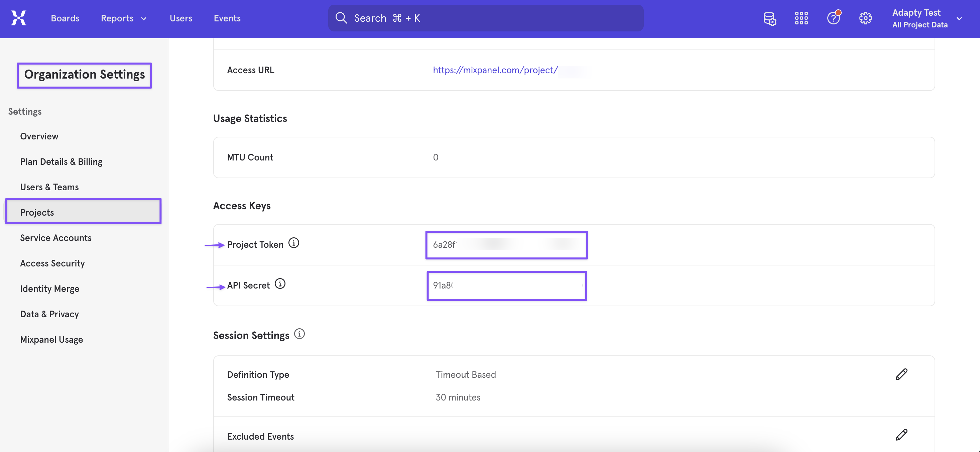The width and height of the screenshot is (980, 452).
Task: Edit session definition with pencil icon
Action: pyautogui.click(x=901, y=374)
